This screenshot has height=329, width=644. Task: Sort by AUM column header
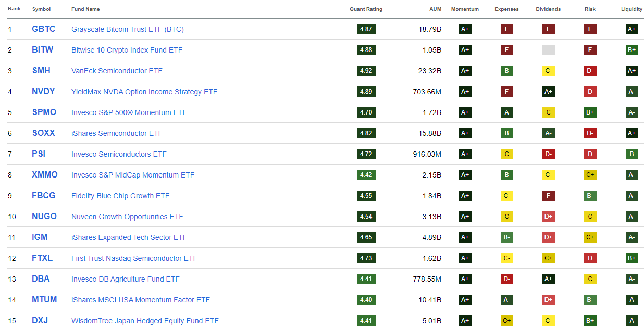[x=435, y=9]
